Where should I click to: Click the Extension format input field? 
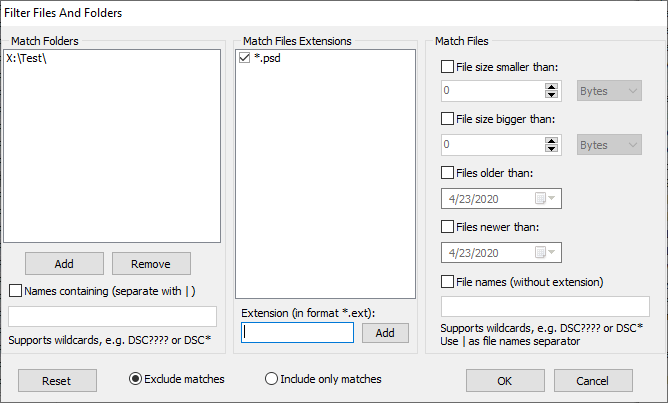pos(297,333)
